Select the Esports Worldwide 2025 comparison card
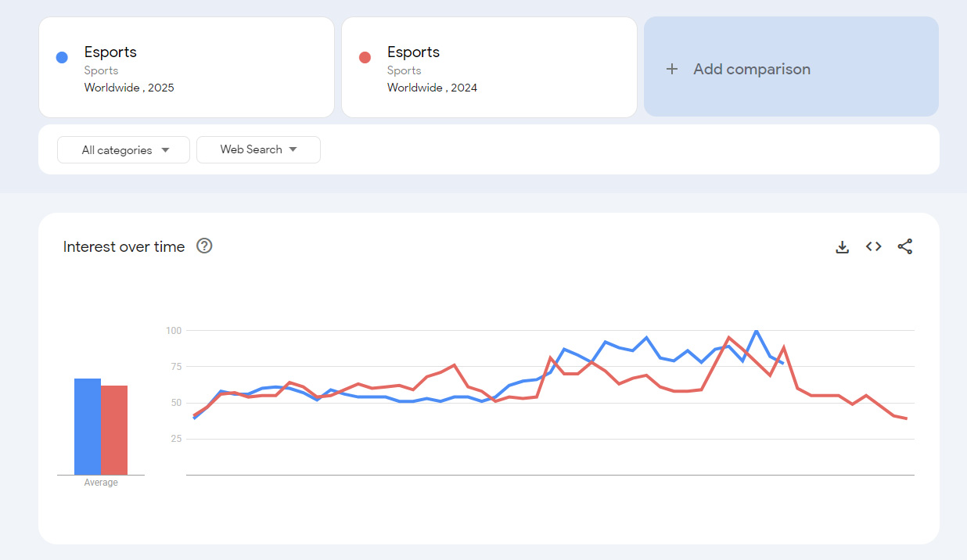The image size is (967, 560). 186,67
